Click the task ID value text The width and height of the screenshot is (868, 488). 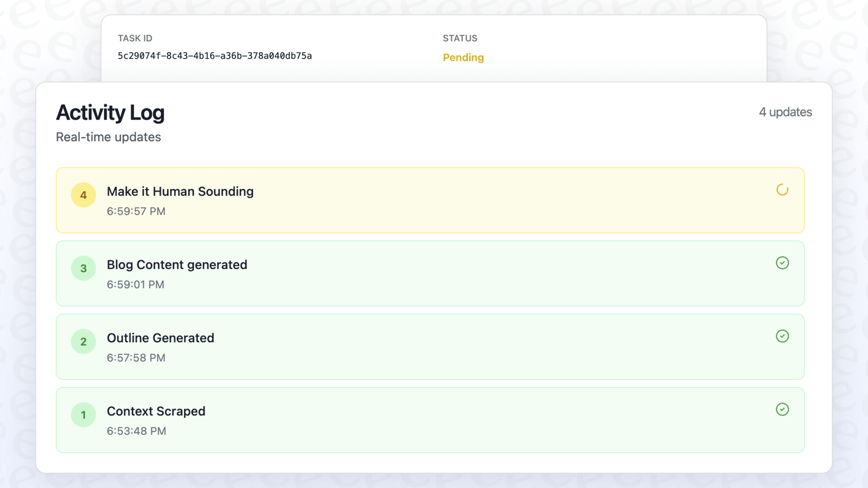tap(214, 56)
